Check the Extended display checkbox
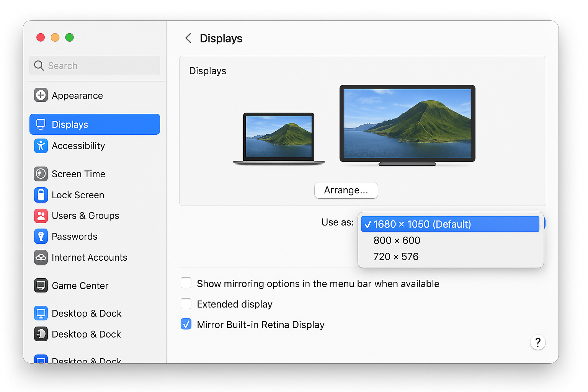This screenshot has width=588, height=392. click(x=186, y=304)
